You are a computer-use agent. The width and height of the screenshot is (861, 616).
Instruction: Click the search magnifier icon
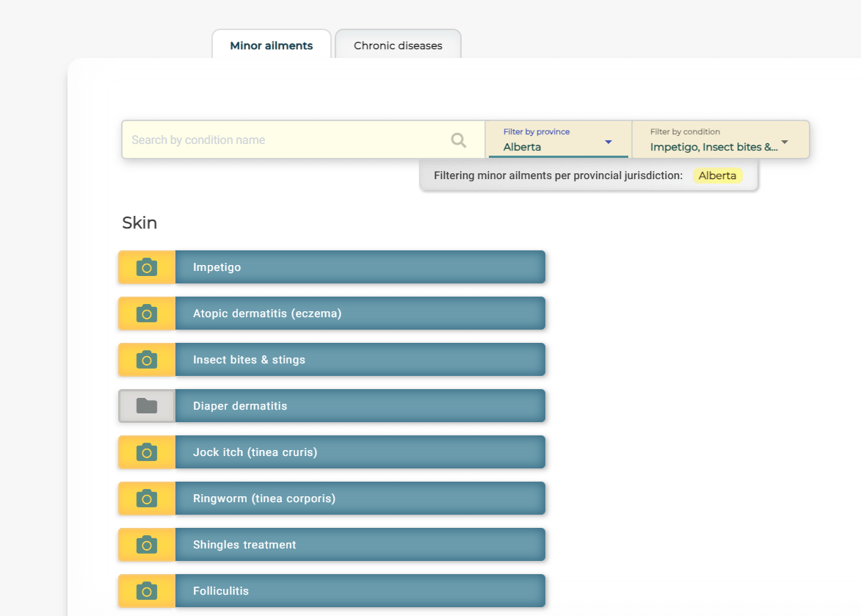459,139
